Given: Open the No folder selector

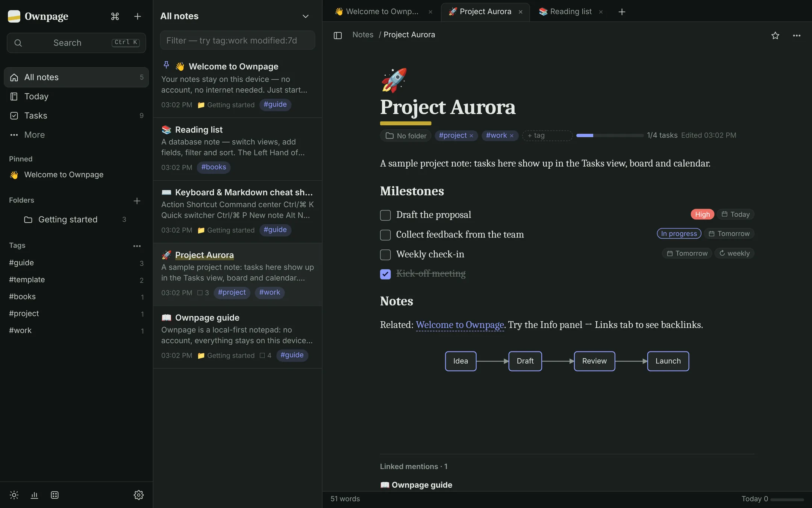Looking at the screenshot, I should [406, 135].
